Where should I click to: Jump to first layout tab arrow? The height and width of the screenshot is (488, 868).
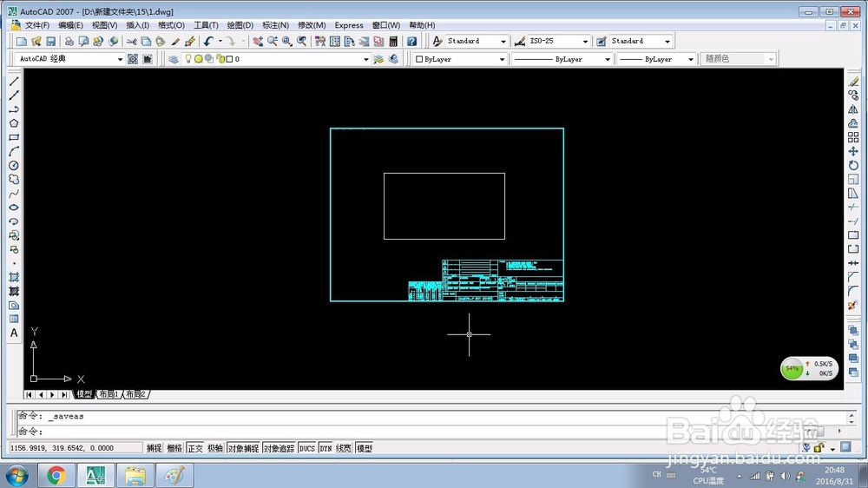coord(29,394)
